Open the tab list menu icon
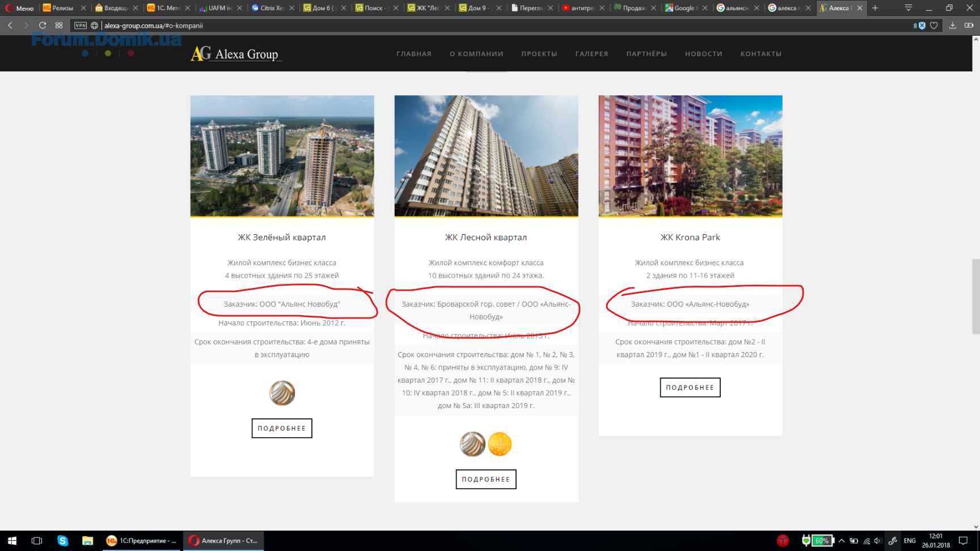This screenshot has height=551, width=980. point(908,8)
